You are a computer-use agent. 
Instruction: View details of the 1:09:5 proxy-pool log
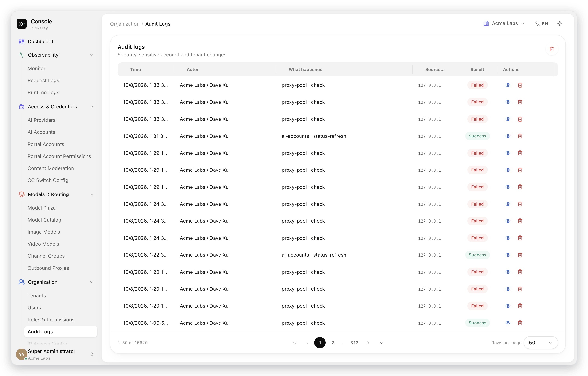coord(508,323)
